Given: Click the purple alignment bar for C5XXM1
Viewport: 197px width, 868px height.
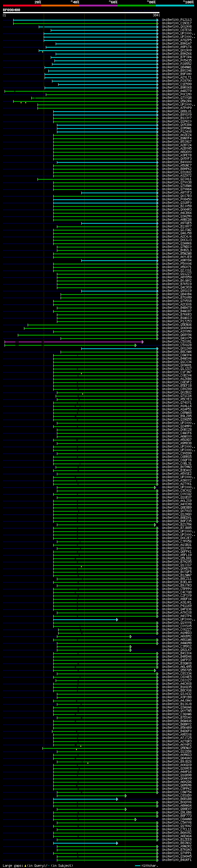Looking at the screenshot, I should [74, 342].
